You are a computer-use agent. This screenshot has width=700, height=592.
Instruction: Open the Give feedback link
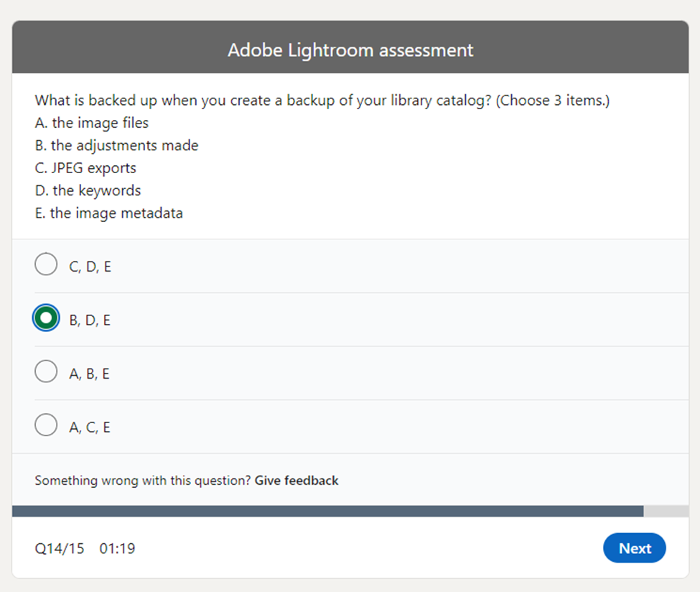coord(296,481)
